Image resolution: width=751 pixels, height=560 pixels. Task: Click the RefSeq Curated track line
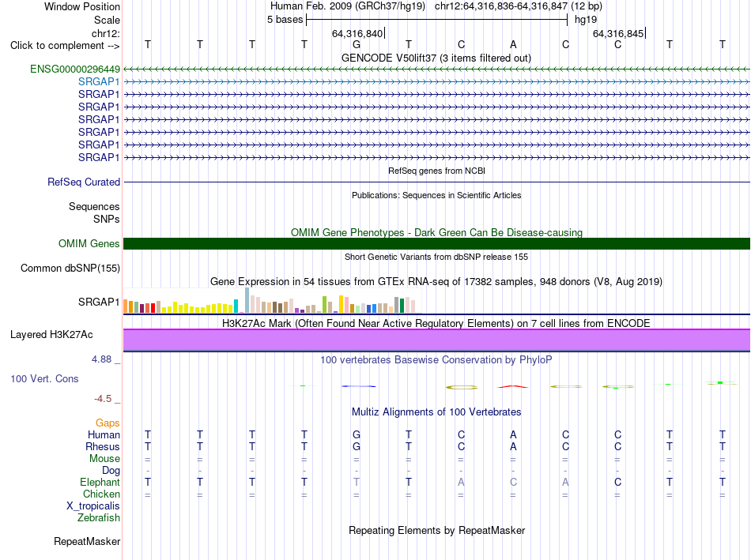[x=436, y=182]
